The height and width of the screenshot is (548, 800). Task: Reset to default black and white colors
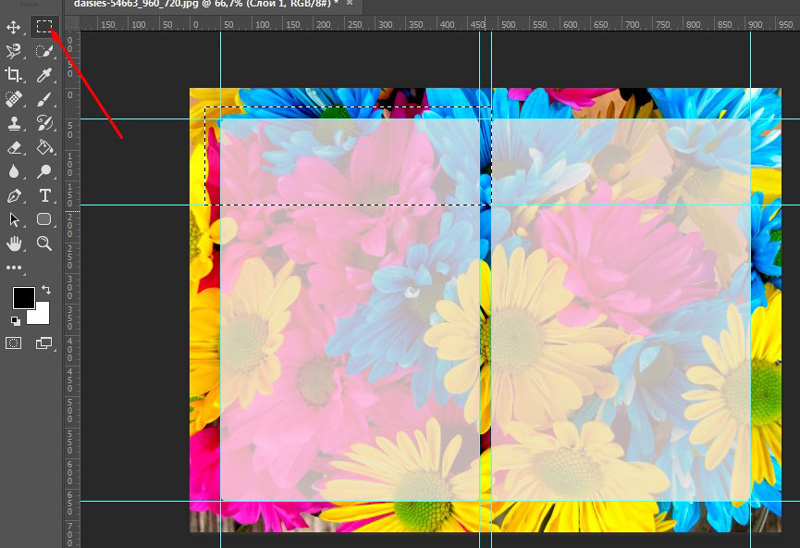click(15, 321)
